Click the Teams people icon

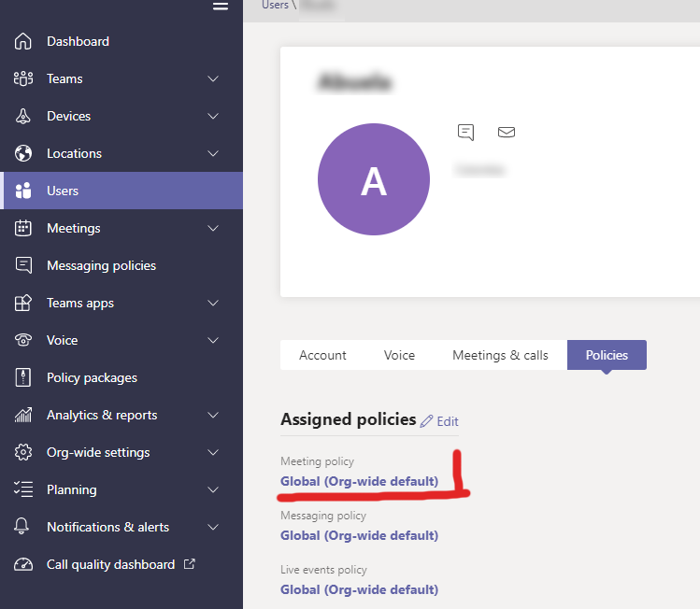22,78
